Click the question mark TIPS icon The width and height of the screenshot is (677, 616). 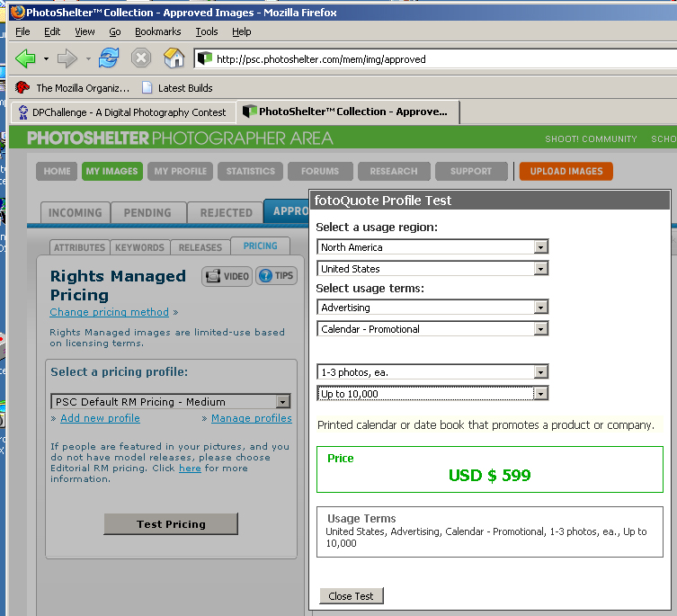[x=265, y=275]
